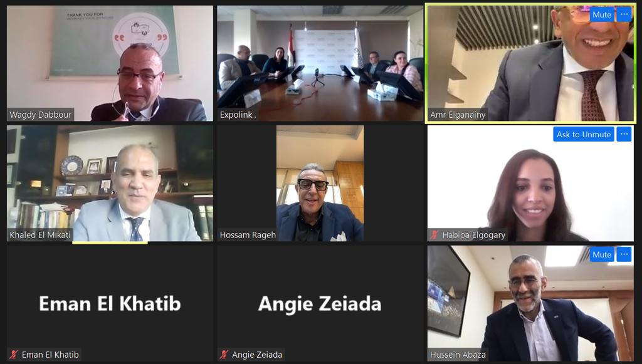The height and width of the screenshot is (364, 642).
Task: Click Habiba Elgogary's muted microphone icon
Action: tap(434, 235)
